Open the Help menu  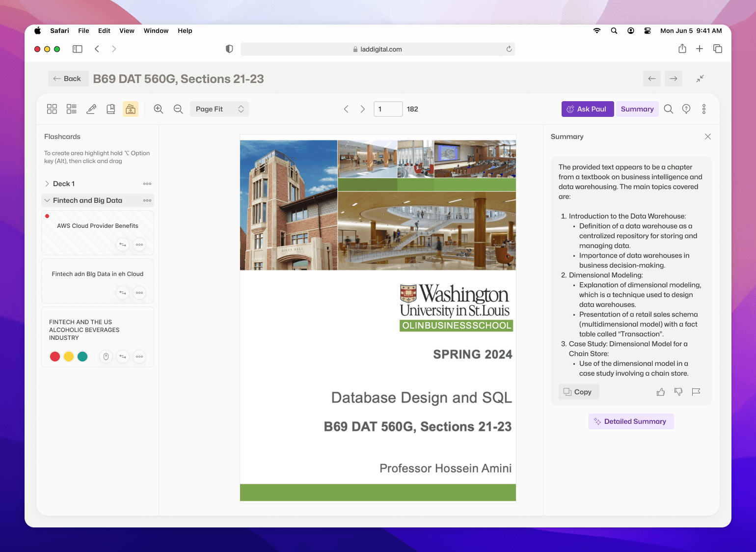click(185, 30)
